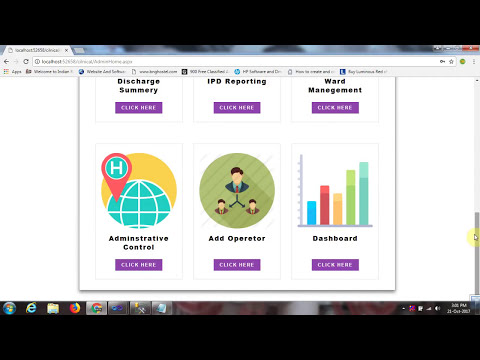This screenshot has width=480, height=360.
Task: Click the IPD Reporting heading text
Action: pos(237,81)
